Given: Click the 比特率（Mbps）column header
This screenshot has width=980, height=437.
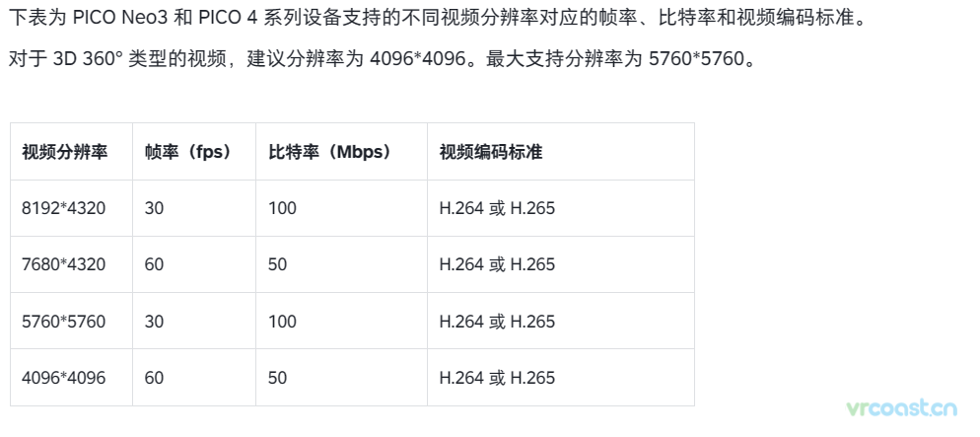Looking at the screenshot, I should pos(341,152).
